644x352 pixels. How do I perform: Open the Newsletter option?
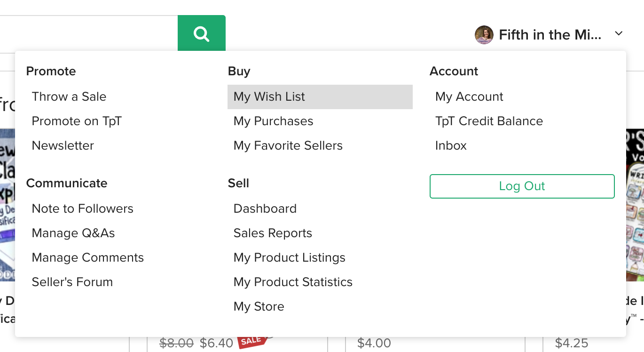click(63, 146)
